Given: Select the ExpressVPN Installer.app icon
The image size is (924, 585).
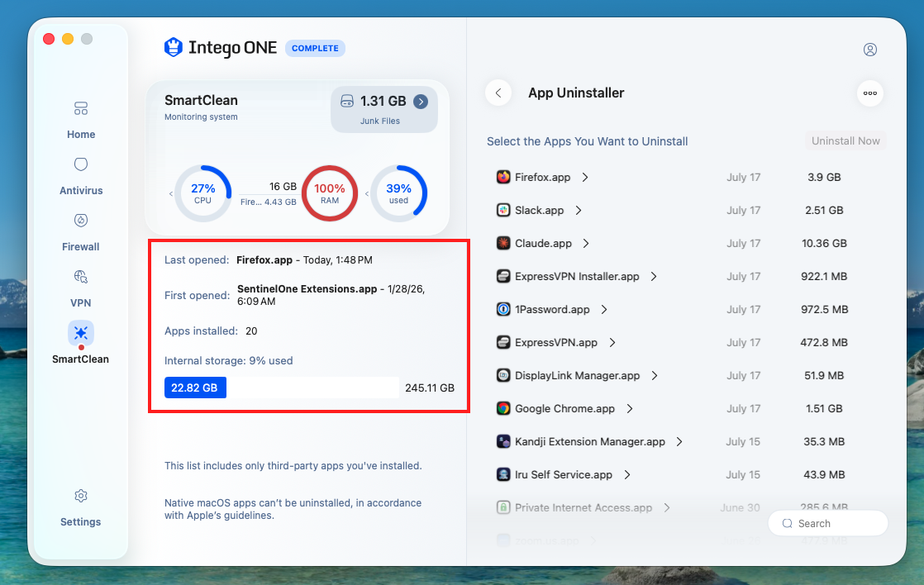Looking at the screenshot, I should (503, 276).
